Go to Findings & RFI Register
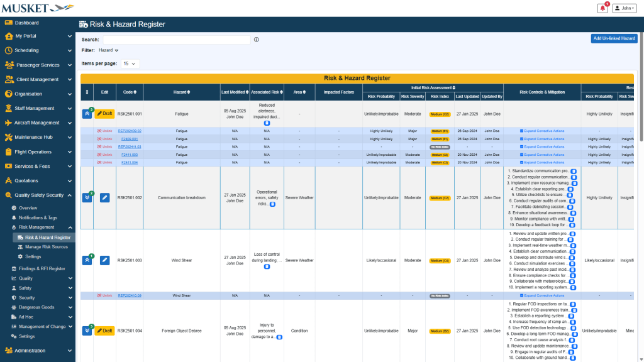644x362 pixels. (42, 268)
